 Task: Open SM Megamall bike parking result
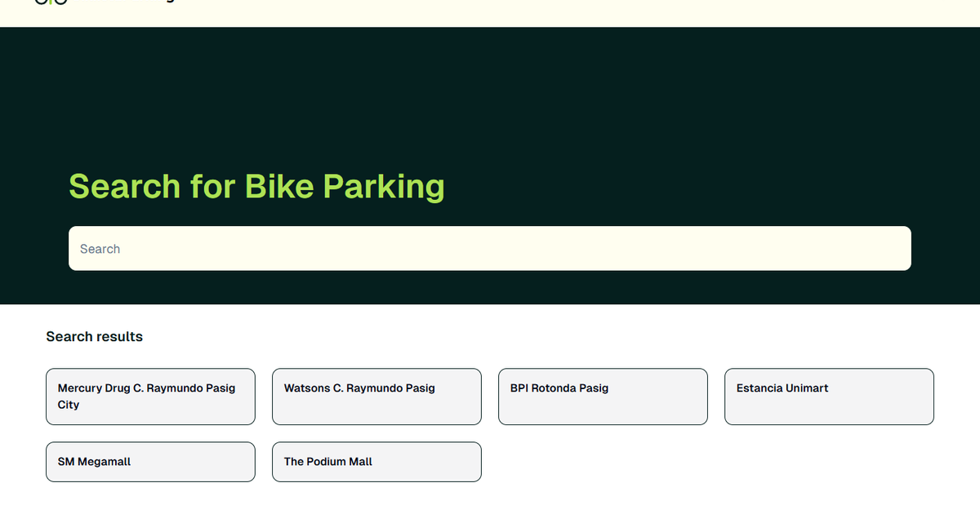coord(150,462)
